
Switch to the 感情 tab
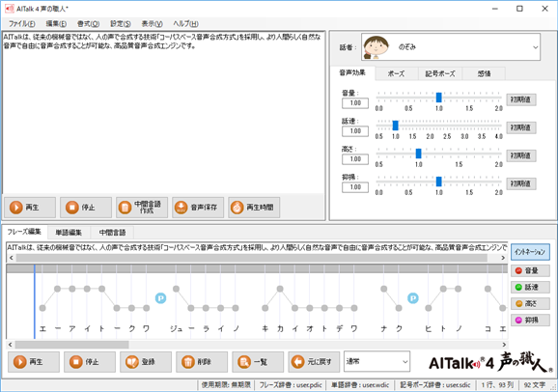pos(484,73)
